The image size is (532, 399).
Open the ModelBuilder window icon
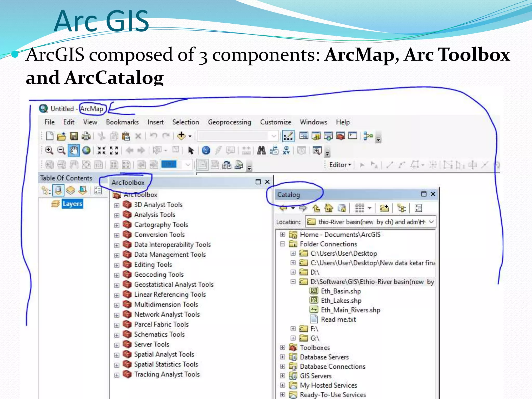pos(368,136)
